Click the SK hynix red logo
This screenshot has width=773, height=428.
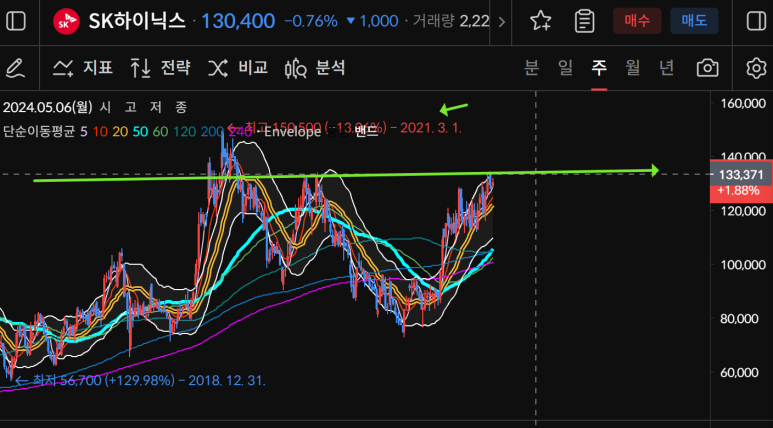66,21
